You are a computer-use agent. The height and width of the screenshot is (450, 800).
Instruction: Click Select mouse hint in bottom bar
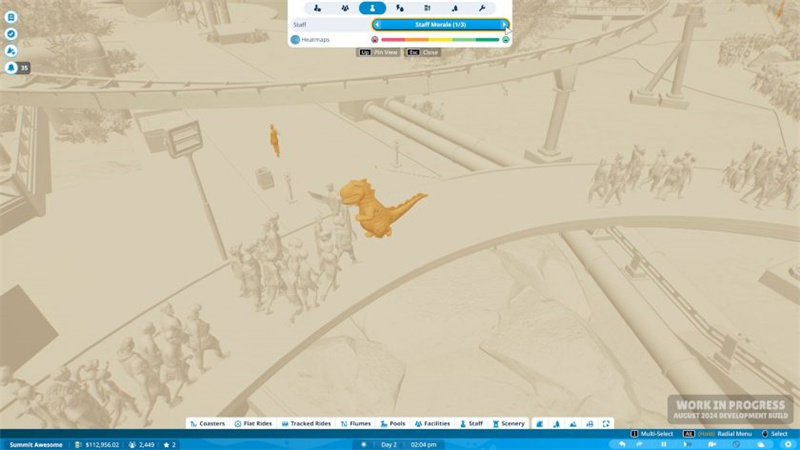click(774, 434)
